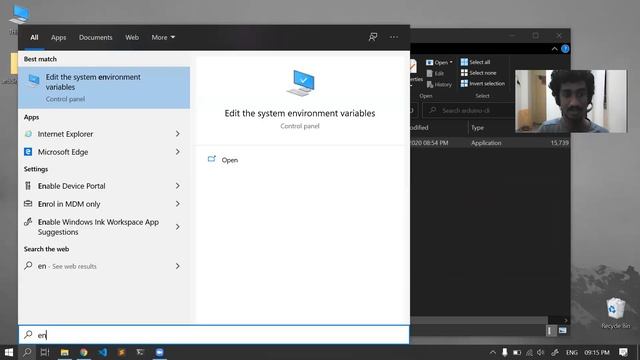The width and height of the screenshot is (640, 360).
Task: Switch File Explorer to details view
Action: click(x=550, y=331)
